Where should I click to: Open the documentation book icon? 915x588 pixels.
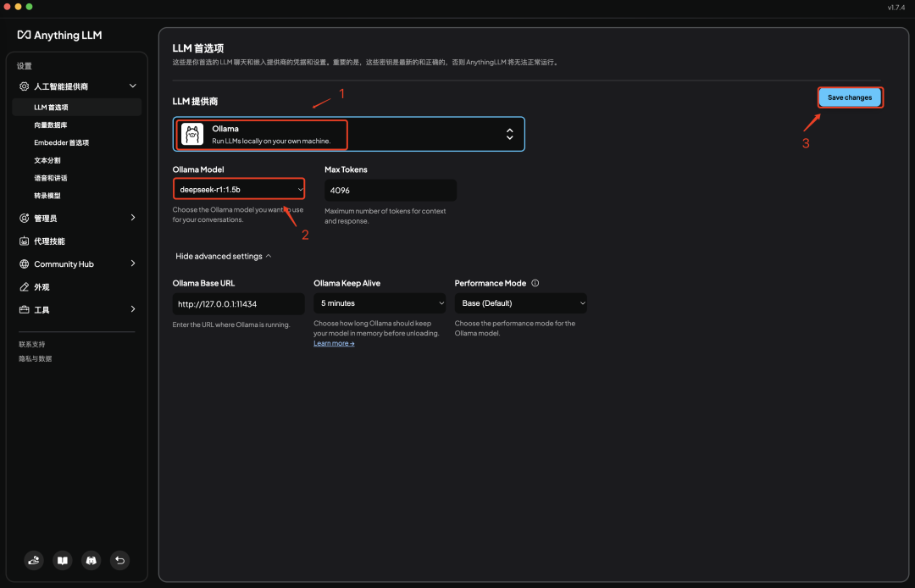63,560
